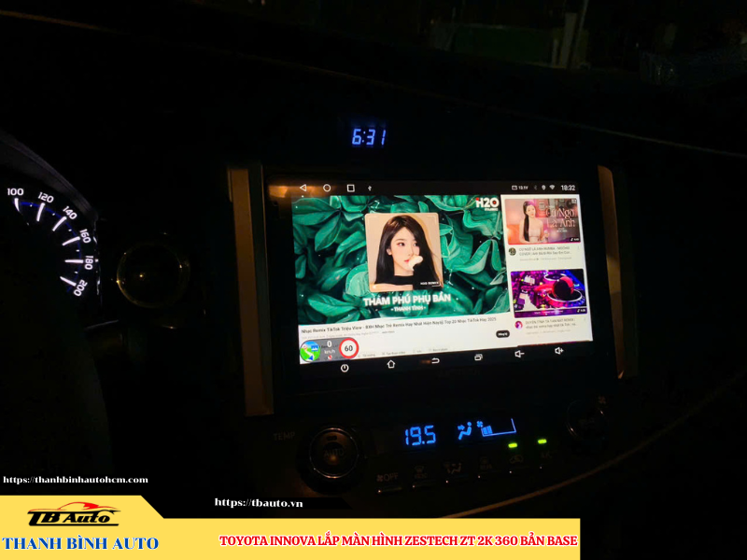Click the 18:32 clock in status bar
The height and width of the screenshot is (560, 747).
[568, 188]
